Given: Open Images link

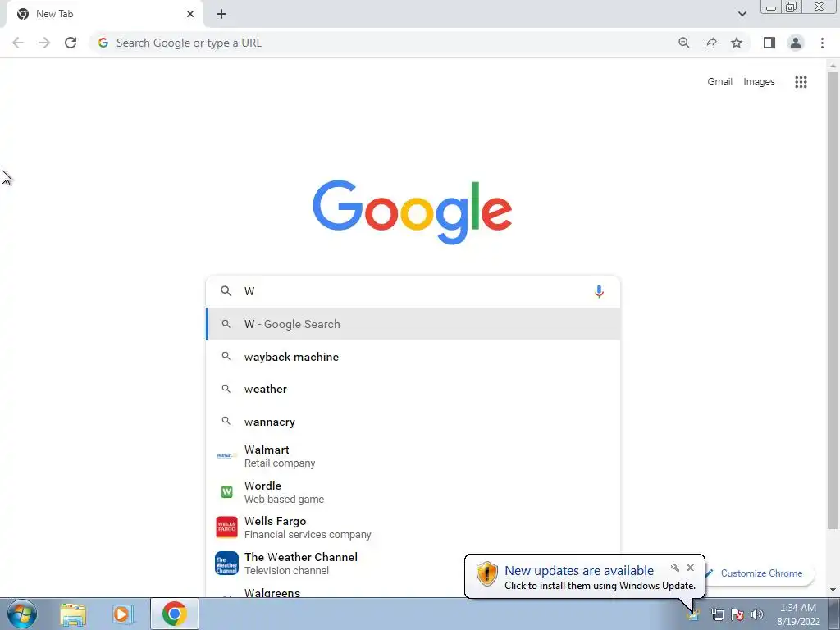Looking at the screenshot, I should click(x=759, y=82).
